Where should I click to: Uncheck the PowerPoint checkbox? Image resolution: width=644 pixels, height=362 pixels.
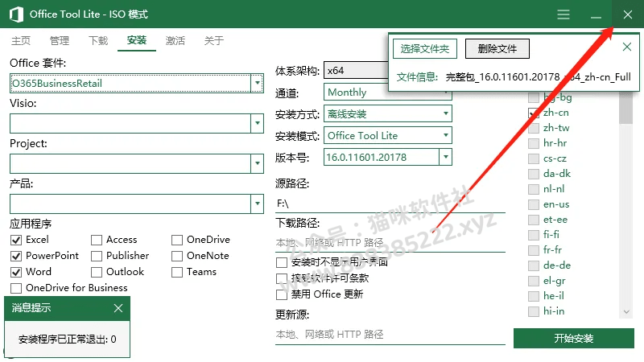pos(16,256)
